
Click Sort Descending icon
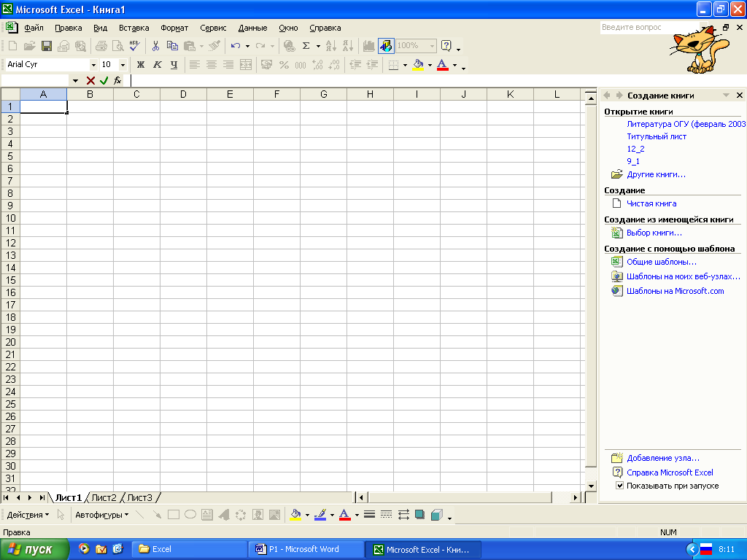[348, 46]
